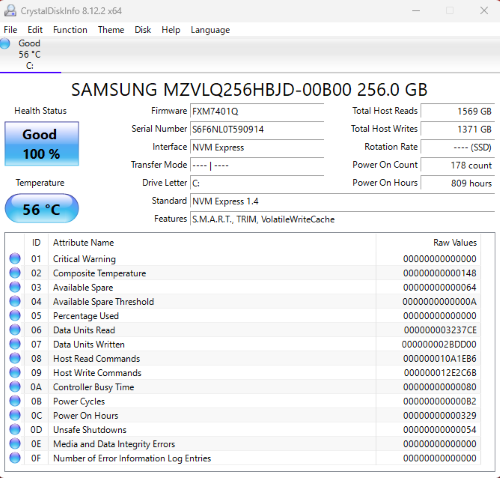Click the blue status orb beside Critical Warning
500x478 pixels.
[15, 259]
